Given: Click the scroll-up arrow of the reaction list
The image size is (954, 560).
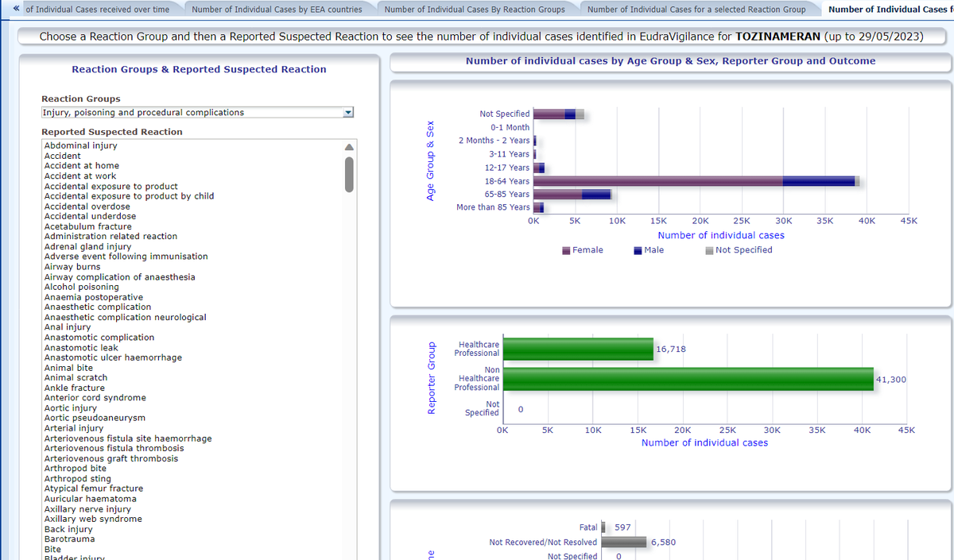Looking at the screenshot, I should [348, 147].
